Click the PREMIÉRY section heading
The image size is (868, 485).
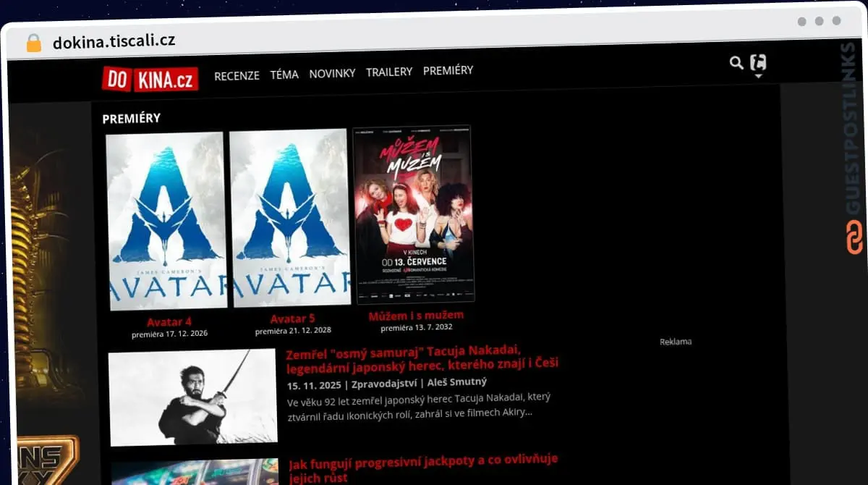tap(131, 118)
